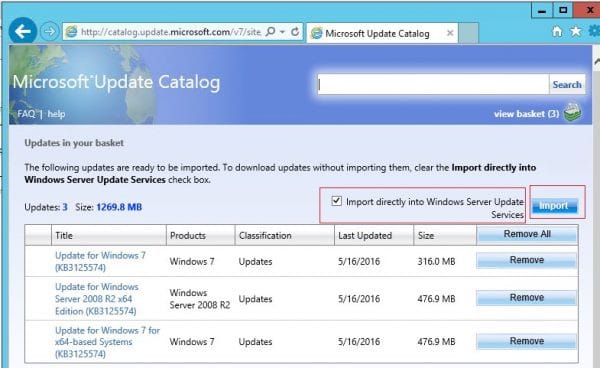Click the IE page icon in address bar
Screen dimensions: 600x368
pos(72,32)
